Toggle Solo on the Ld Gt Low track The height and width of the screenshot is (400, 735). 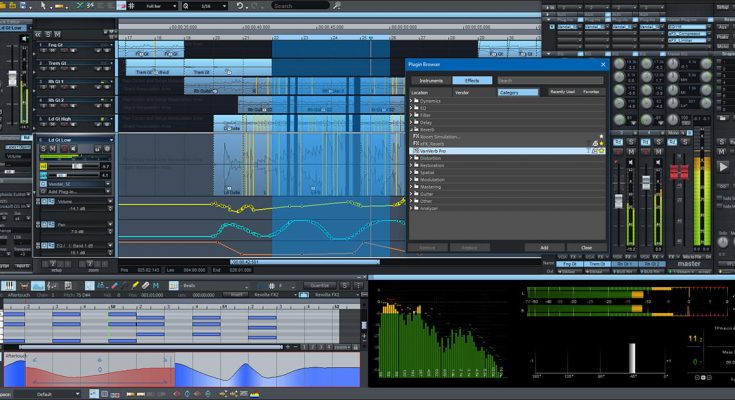pos(45,149)
